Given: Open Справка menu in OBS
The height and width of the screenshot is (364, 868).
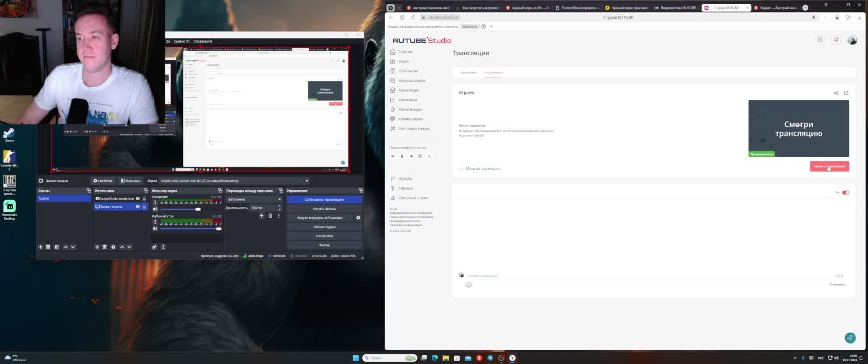Looking at the screenshot, I should click(202, 42).
